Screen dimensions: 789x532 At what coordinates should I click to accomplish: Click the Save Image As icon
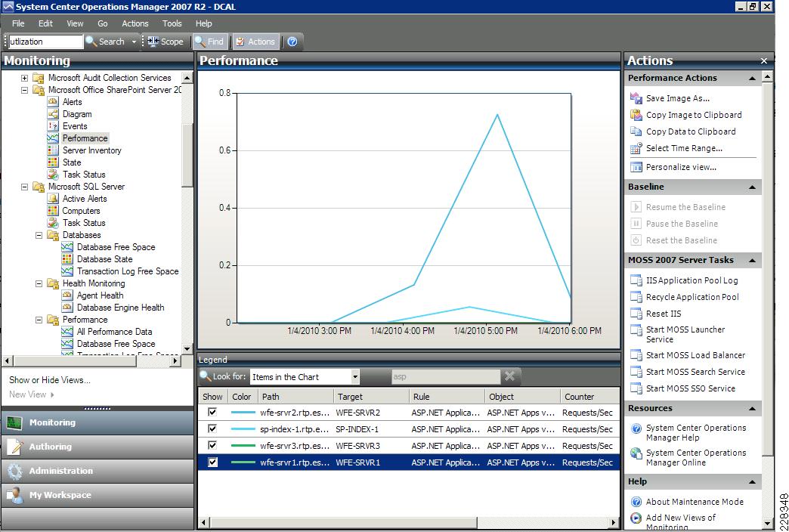pos(636,98)
